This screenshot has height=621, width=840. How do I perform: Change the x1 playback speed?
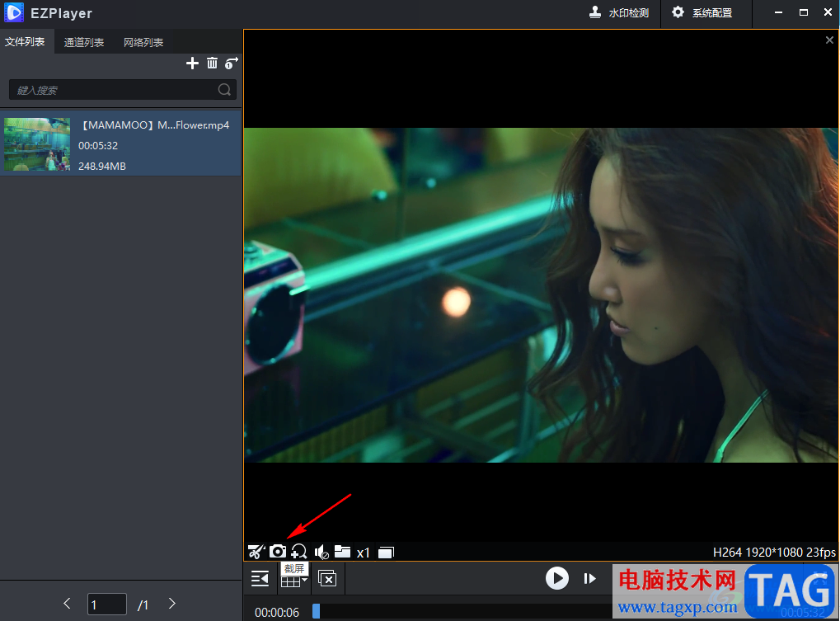pyautogui.click(x=364, y=553)
